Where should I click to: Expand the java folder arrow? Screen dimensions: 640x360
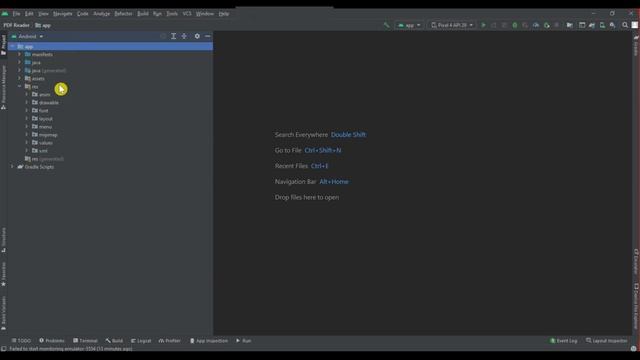coord(19,62)
